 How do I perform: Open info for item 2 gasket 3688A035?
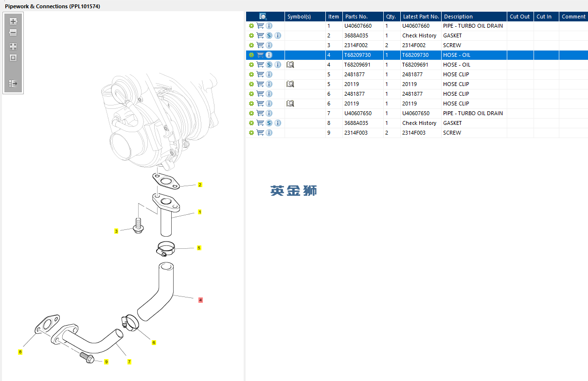click(278, 35)
